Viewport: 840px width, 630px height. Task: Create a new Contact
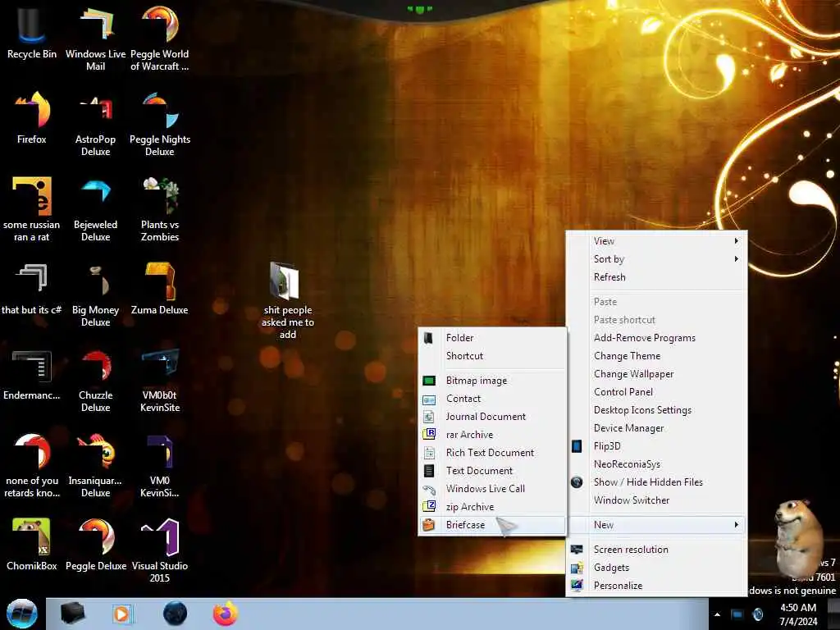pos(492,399)
